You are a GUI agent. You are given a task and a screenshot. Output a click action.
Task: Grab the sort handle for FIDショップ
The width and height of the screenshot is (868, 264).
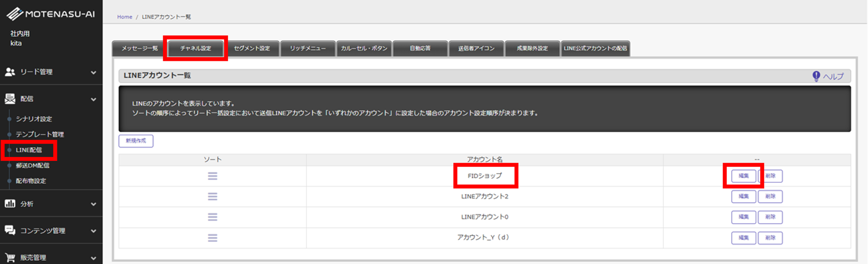pos(212,176)
